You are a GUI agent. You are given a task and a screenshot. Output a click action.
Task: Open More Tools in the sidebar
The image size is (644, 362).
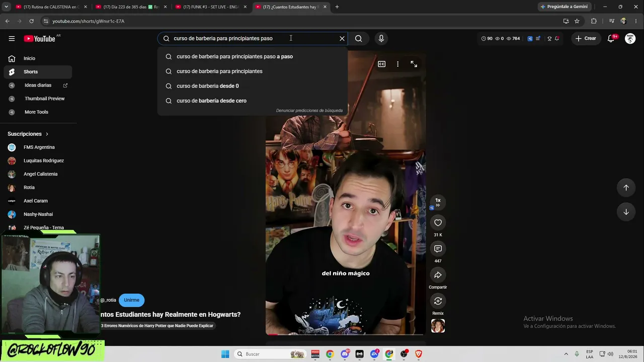tap(38, 112)
